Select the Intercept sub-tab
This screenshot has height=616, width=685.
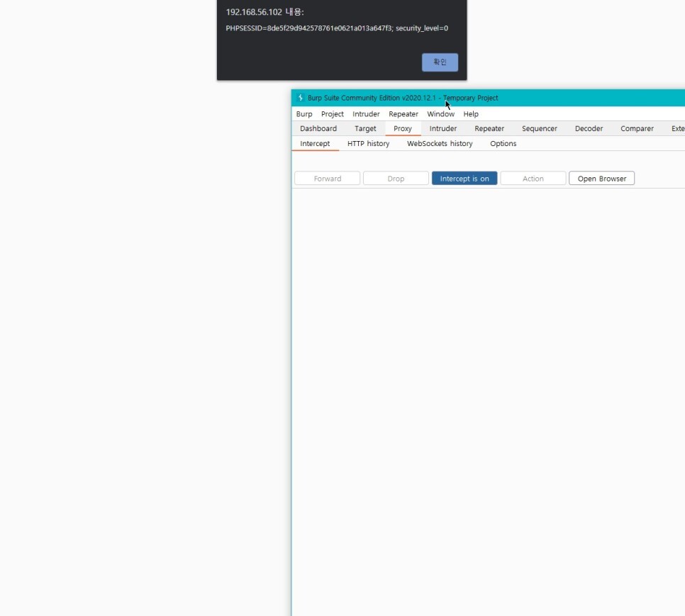point(315,144)
